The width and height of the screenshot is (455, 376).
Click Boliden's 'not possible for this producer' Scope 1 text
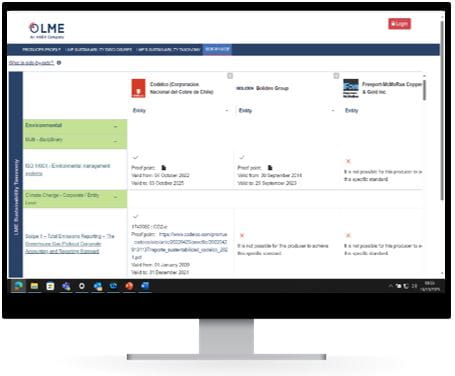click(283, 250)
